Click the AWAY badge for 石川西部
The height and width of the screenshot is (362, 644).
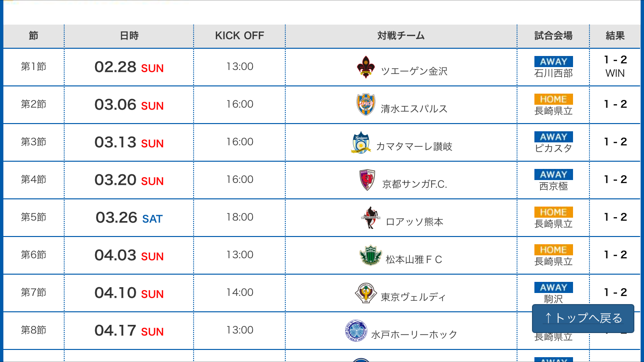pyautogui.click(x=553, y=62)
